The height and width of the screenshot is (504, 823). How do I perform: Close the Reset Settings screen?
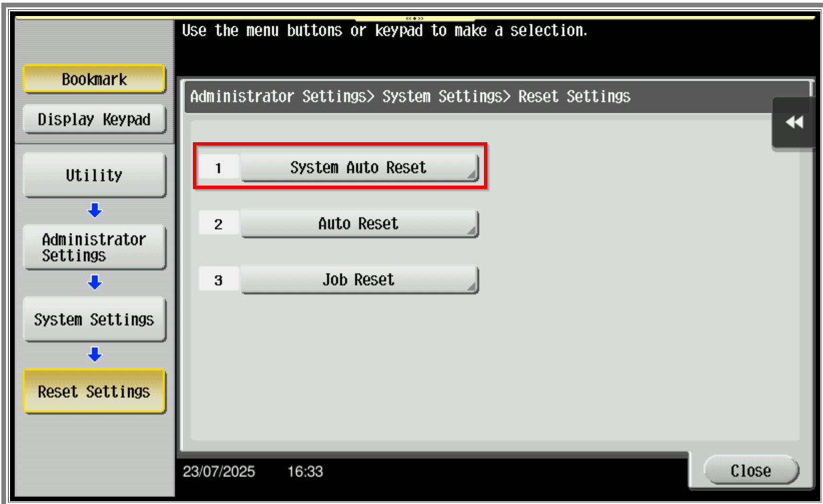point(751,471)
